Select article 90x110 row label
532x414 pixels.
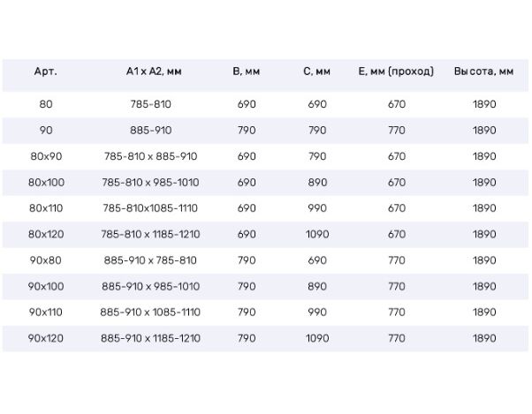pos(46,312)
